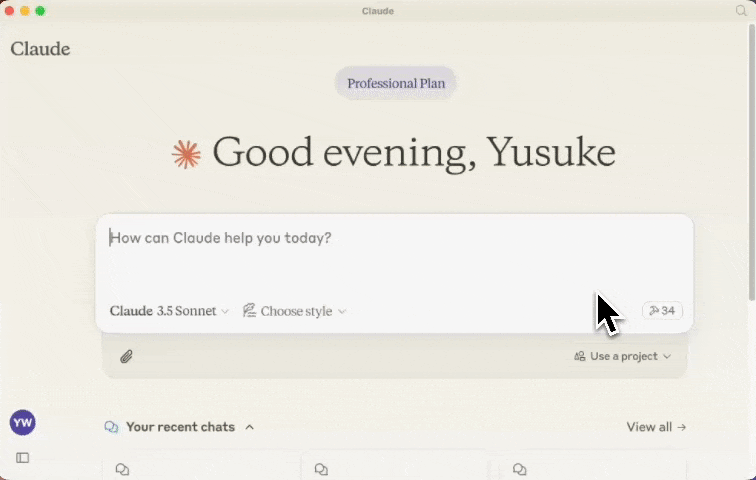Click the Good evening, Yusuke heading
Viewport: 756px width, 480px height.
[x=414, y=153]
